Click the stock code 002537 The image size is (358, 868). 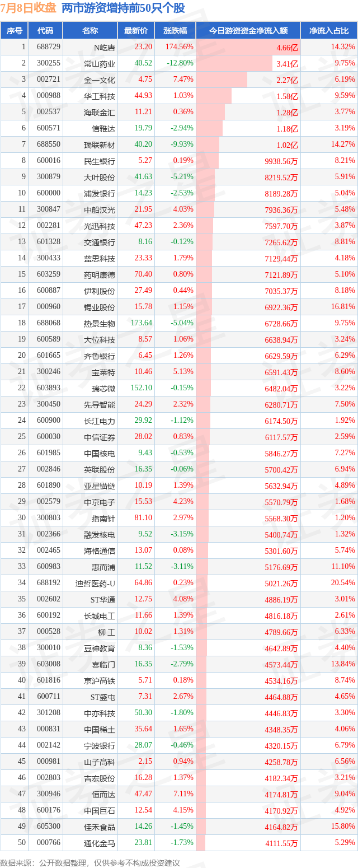49,112
